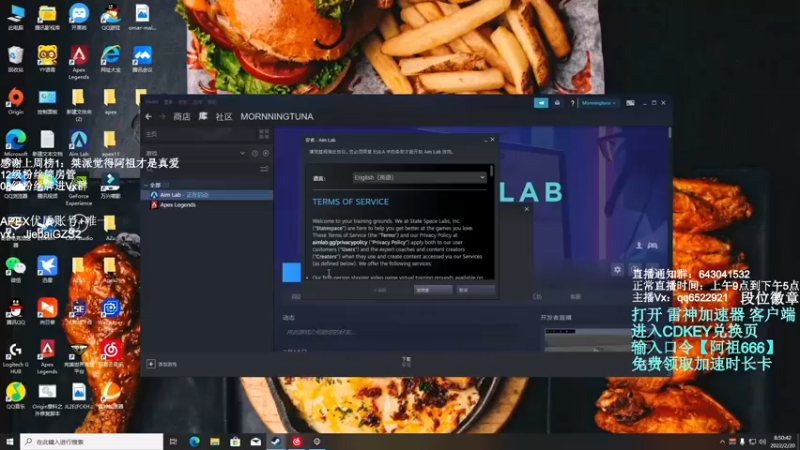Viewport: 800px width, 450px height.
Task: Click the cancel button in Aim Lab dialog
Action: click(x=475, y=290)
